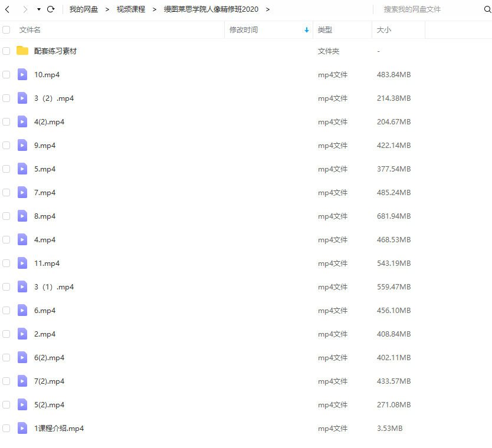Click the folder icon for 配套练习素材
The width and height of the screenshot is (492, 448).
click(x=22, y=51)
